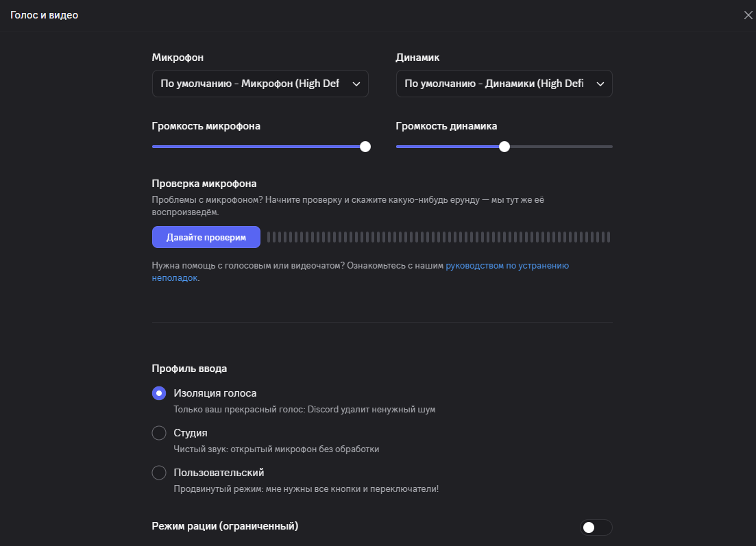Viewport: 756px width, 546px height.
Task: Click the Громкость микрофона slider handle
Action: pos(365,146)
